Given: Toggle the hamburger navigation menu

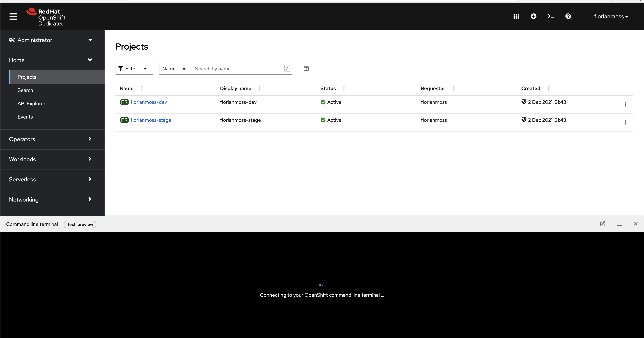Looking at the screenshot, I should point(13,17).
